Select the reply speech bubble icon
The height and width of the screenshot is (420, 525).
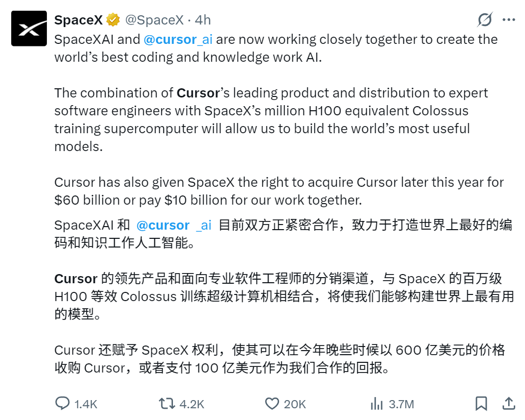[x=62, y=404]
